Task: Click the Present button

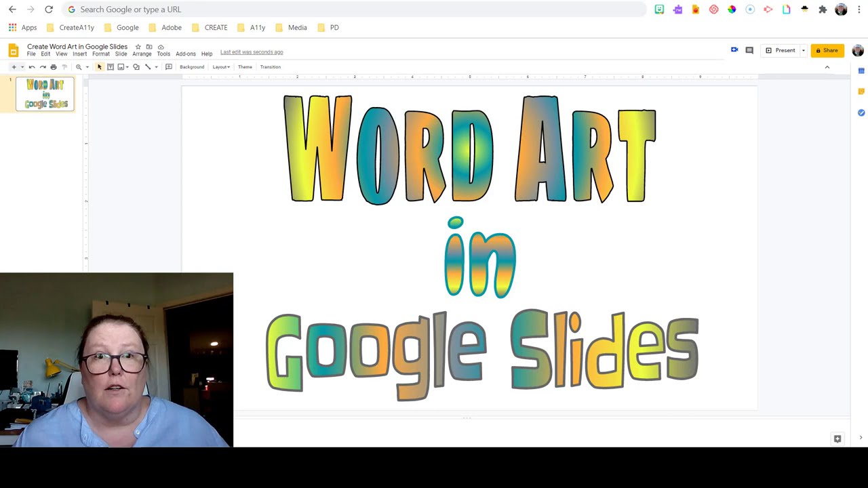Action: pos(781,50)
